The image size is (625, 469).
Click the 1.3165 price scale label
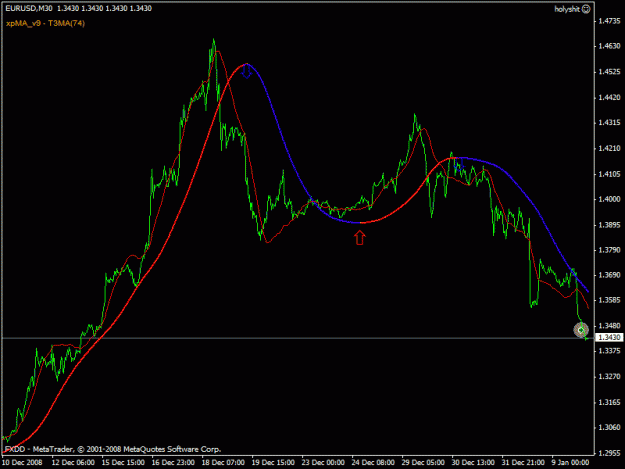point(609,402)
